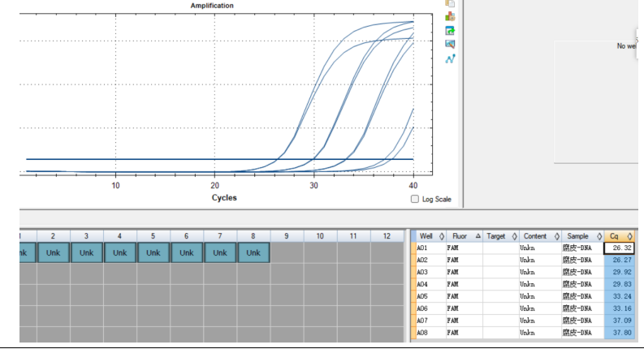Select plate column header 2

(x=54, y=236)
